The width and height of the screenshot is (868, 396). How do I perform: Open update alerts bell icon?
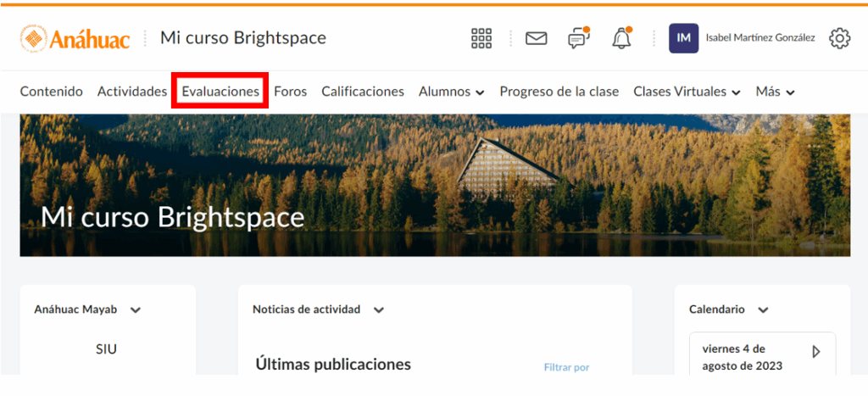tap(621, 38)
